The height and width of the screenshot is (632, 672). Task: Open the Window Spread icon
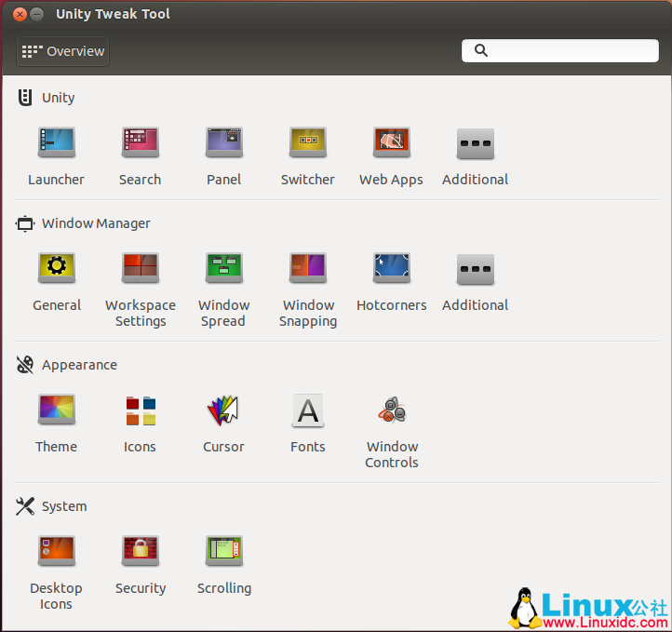(x=224, y=268)
